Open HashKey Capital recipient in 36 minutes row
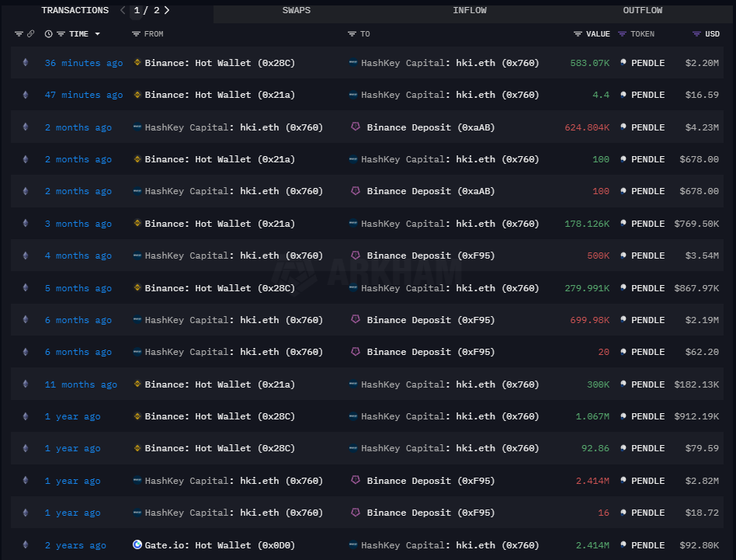This screenshot has height=560, width=736. tap(450, 63)
